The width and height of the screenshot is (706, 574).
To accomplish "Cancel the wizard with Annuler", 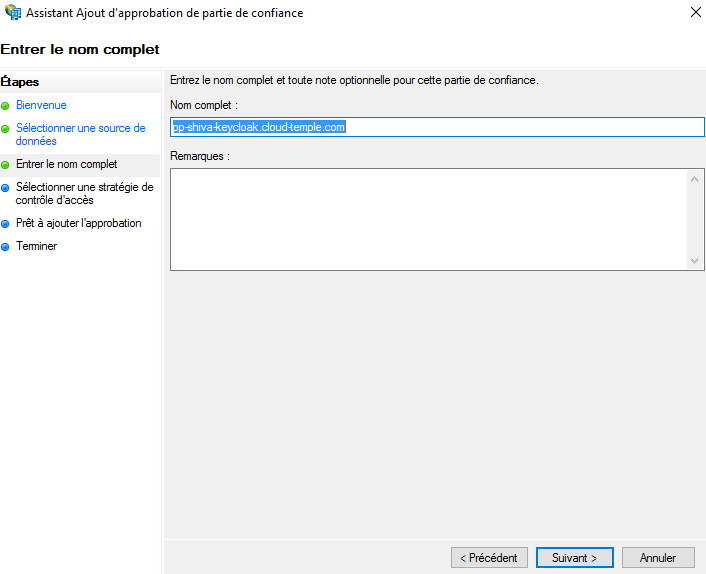I will tap(658, 558).
